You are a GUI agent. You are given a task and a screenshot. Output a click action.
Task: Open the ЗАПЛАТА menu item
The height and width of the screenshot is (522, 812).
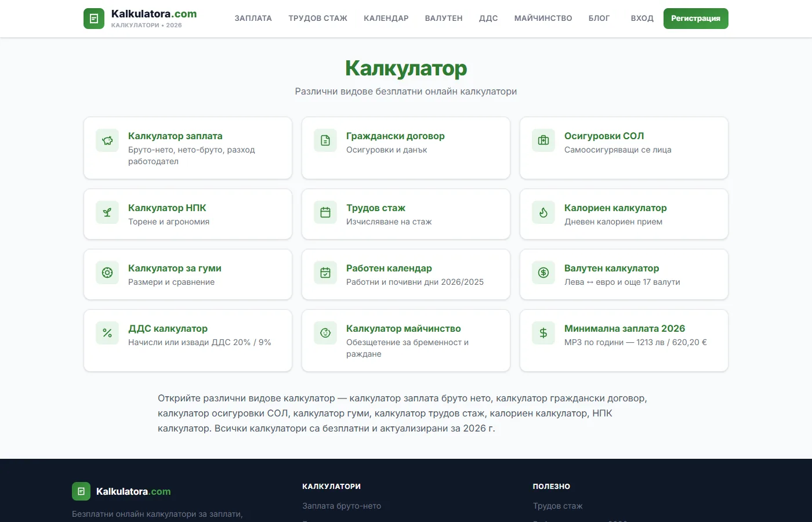(253, 19)
